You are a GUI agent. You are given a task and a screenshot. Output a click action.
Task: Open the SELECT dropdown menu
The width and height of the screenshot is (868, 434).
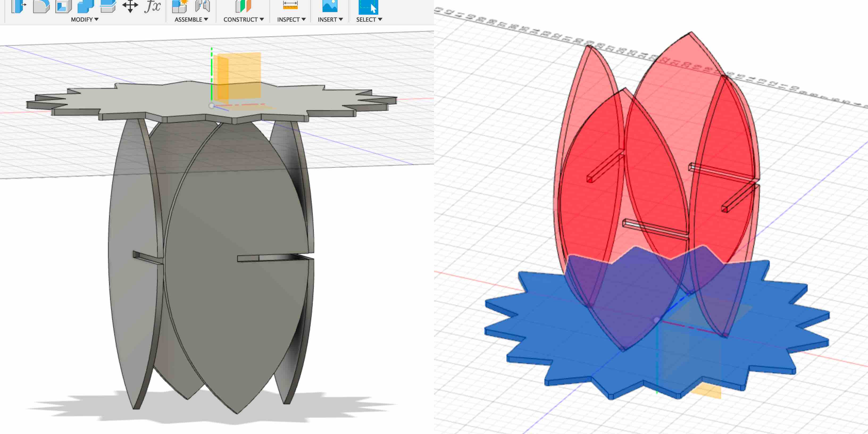[x=369, y=19]
